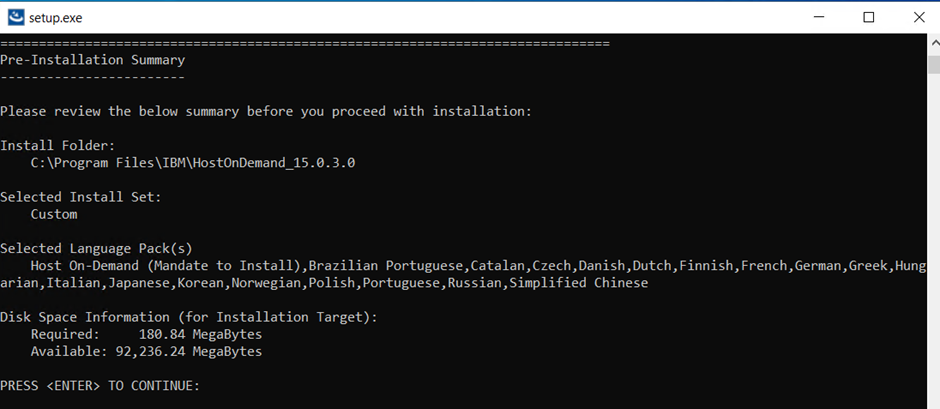Click the Pre-Installation Summary heading
The width and height of the screenshot is (940, 409).
tap(92, 60)
